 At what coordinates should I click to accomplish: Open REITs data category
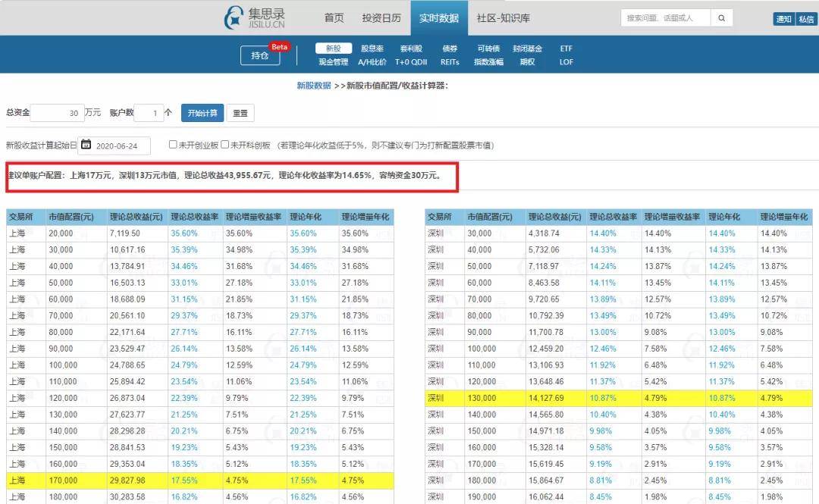[450, 62]
